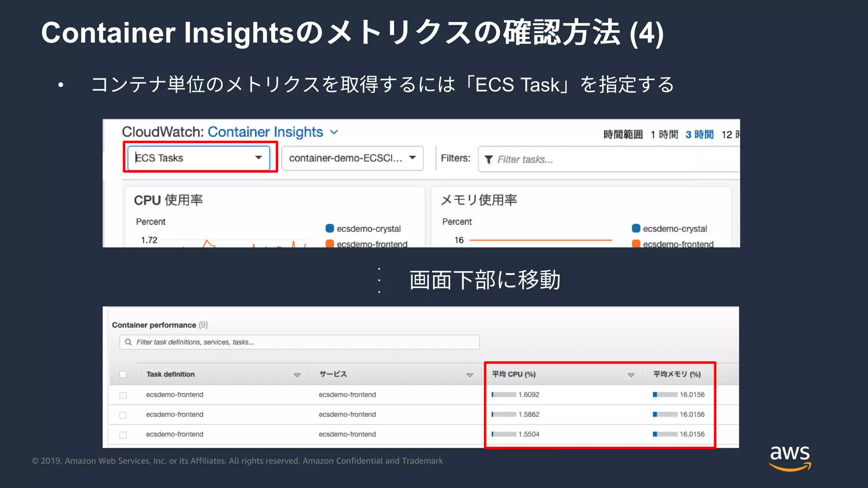This screenshot has height=488, width=868.
Task: Check the row with CPU 1.5862
Action: click(123, 415)
